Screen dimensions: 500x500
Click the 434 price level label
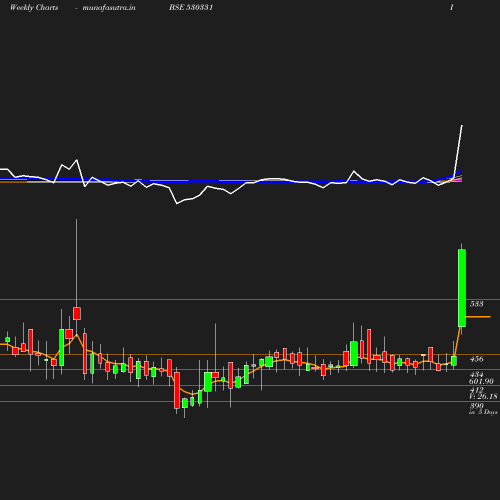(x=476, y=375)
